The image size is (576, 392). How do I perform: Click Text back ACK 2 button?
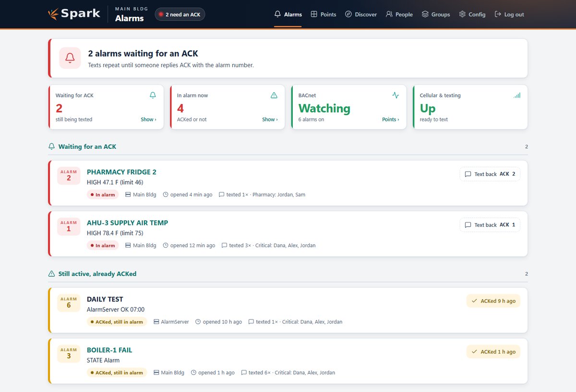pos(490,174)
